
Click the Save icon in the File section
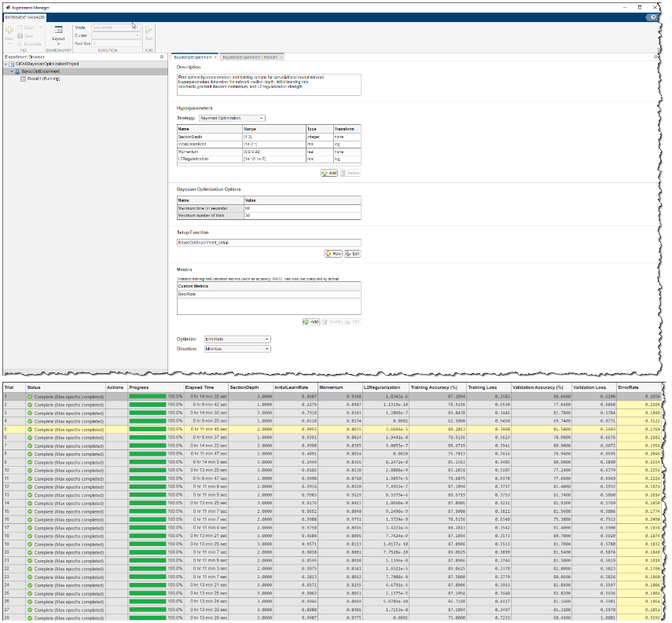coord(21,35)
